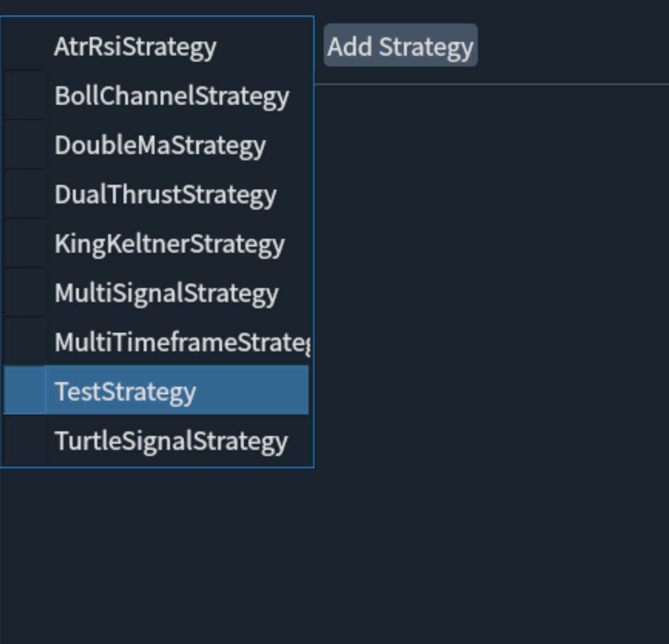Click the indicator box beside TurtleSignalStrategy

coord(25,441)
